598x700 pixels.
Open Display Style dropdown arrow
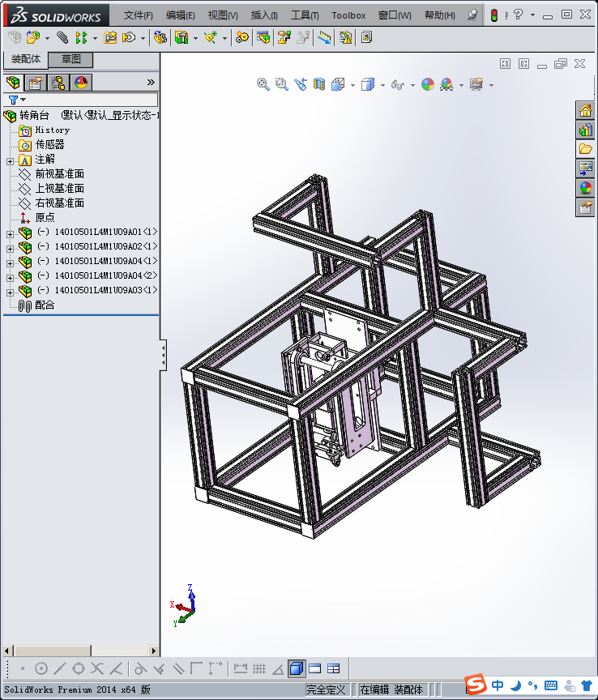coord(382,85)
